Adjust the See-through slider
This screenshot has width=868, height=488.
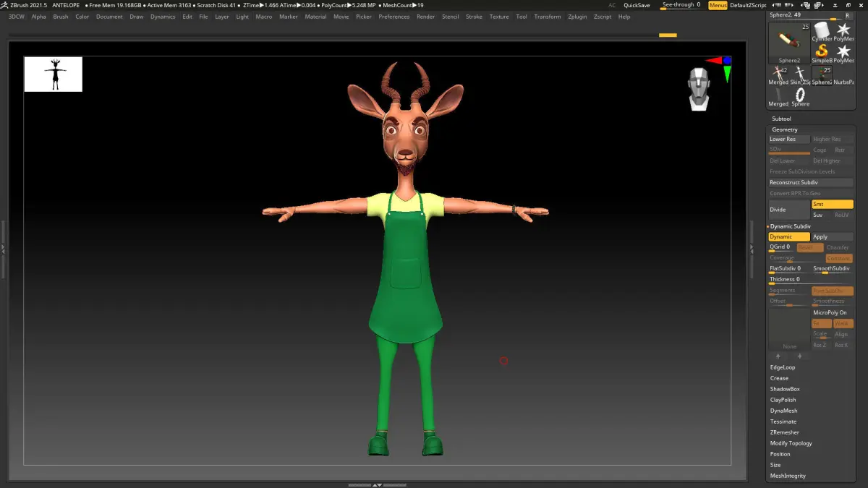[x=681, y=6]
